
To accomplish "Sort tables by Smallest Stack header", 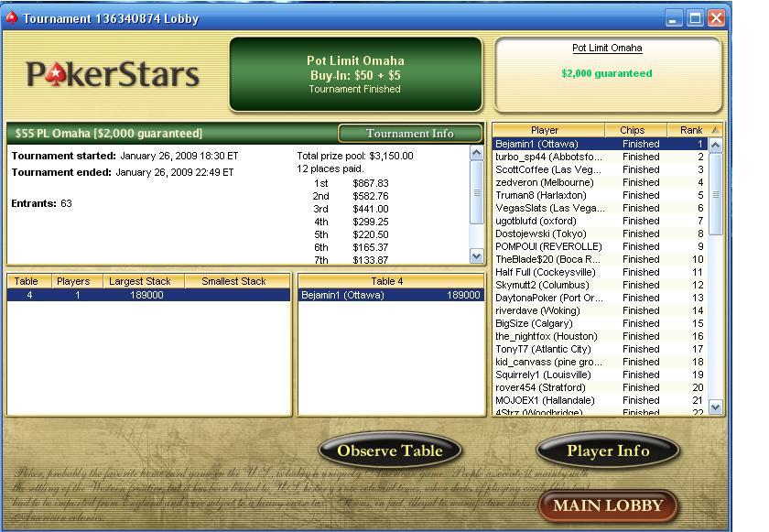I will coord(237,281).
